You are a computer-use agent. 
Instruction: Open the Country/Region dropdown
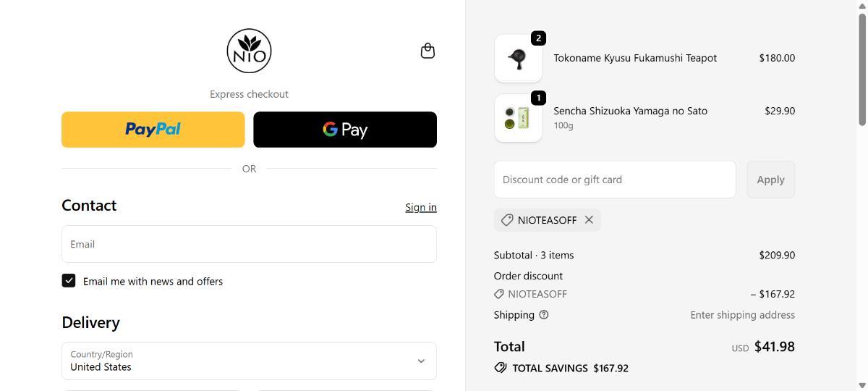(249, 361)
